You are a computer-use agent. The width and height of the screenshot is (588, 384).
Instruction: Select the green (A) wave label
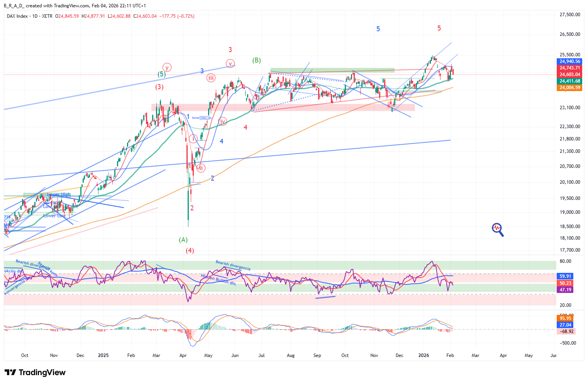(x=183, y=240)
